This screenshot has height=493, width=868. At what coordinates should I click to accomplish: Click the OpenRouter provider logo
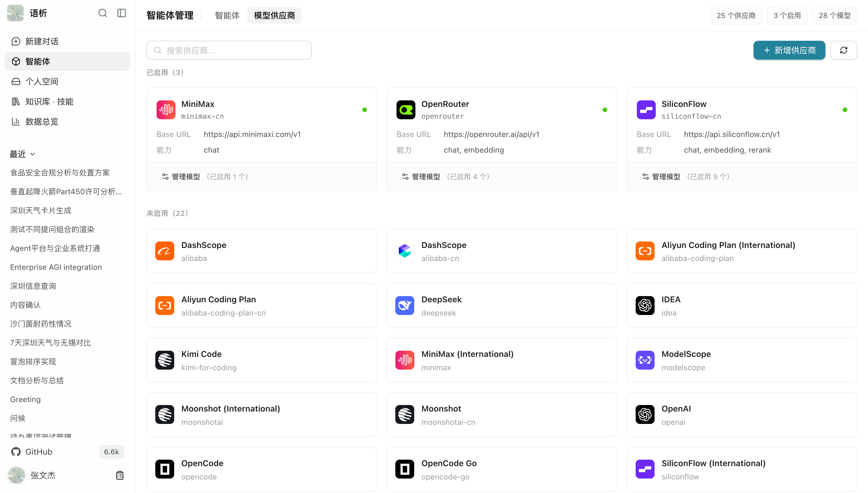tap(406, 110)
